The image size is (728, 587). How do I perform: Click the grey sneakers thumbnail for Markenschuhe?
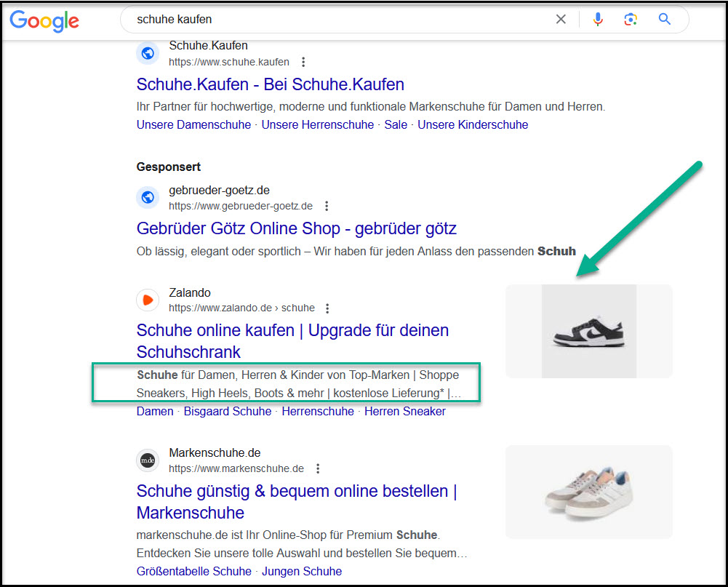point(588,492)
